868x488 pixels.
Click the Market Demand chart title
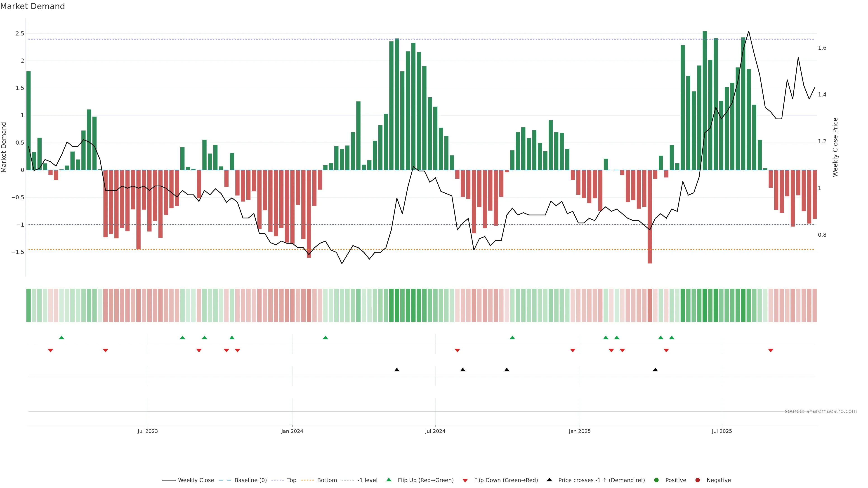coord(32,6)
